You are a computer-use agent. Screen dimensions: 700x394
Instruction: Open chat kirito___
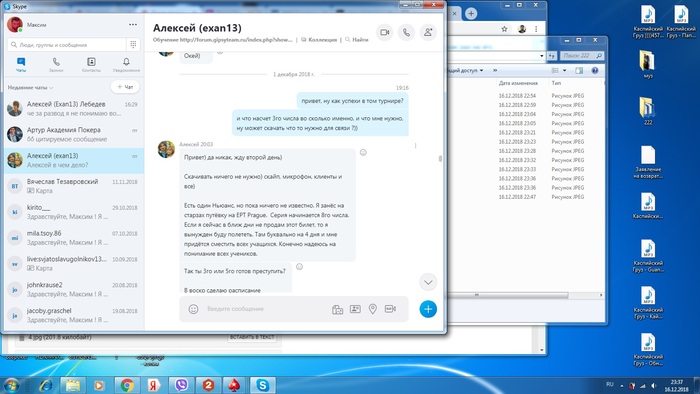(x=74, y=212)
